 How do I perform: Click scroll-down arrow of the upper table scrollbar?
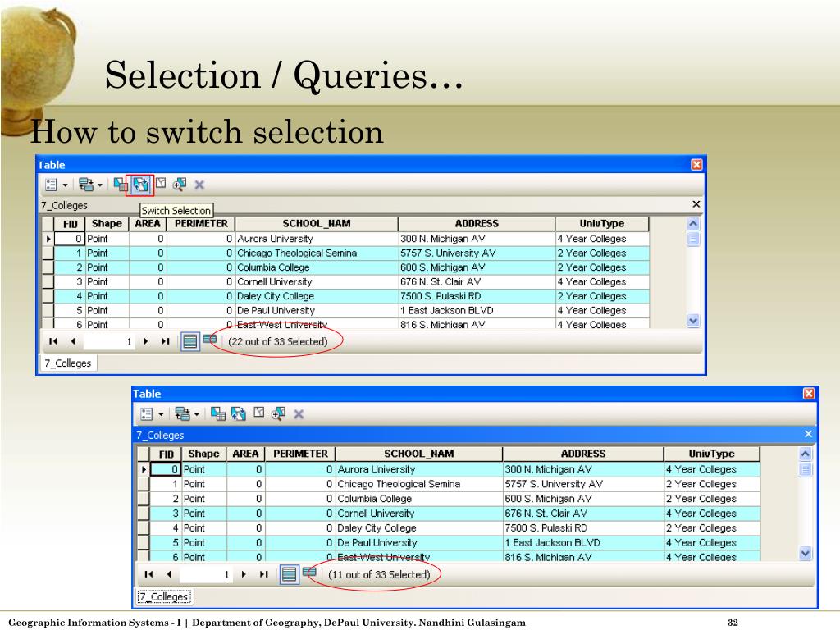(x=693, y=321)
